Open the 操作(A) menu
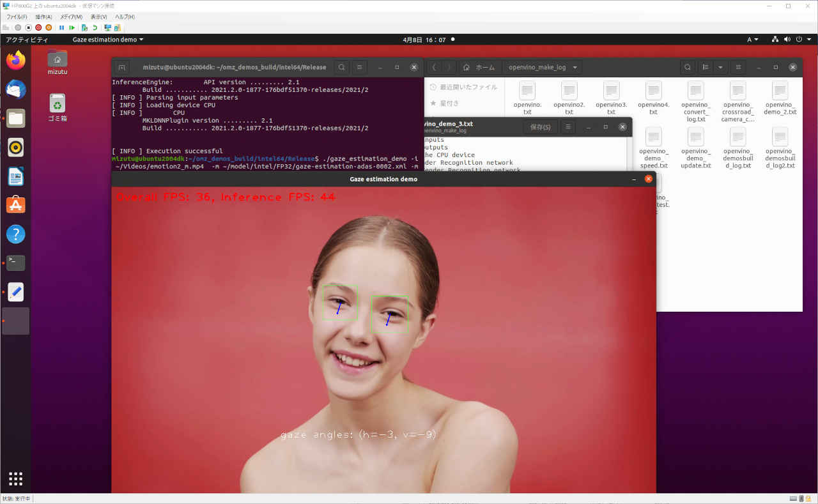This screenshot has height=504, width=818. (x=43, y=17)
